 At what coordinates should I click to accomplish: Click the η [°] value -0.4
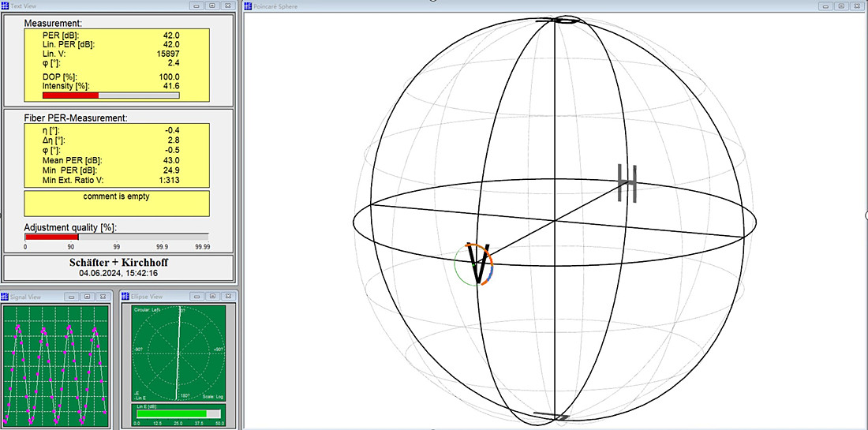coord(172,130)
